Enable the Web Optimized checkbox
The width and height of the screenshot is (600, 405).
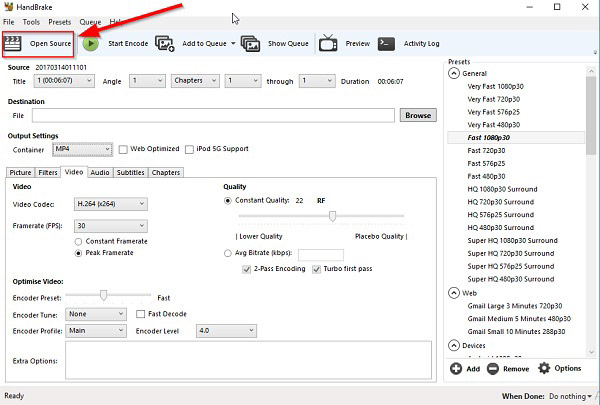point(123,149)
